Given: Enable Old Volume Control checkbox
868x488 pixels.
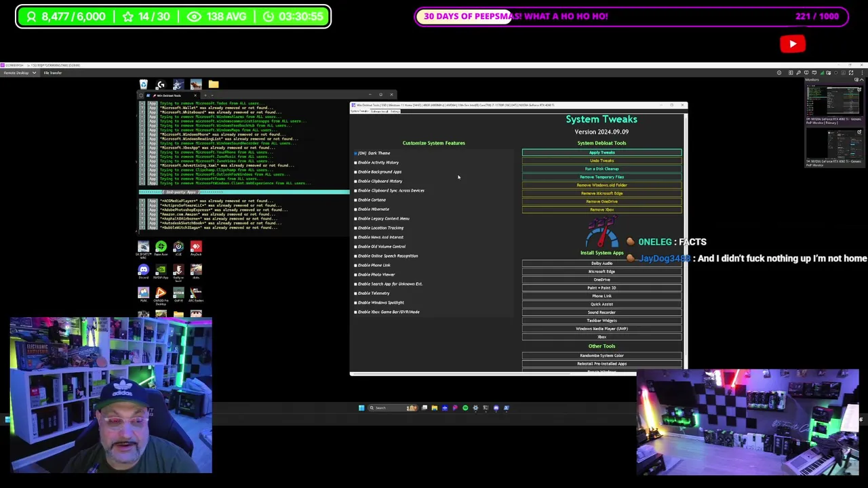Looking at the screenshot, I should [355, 247].
